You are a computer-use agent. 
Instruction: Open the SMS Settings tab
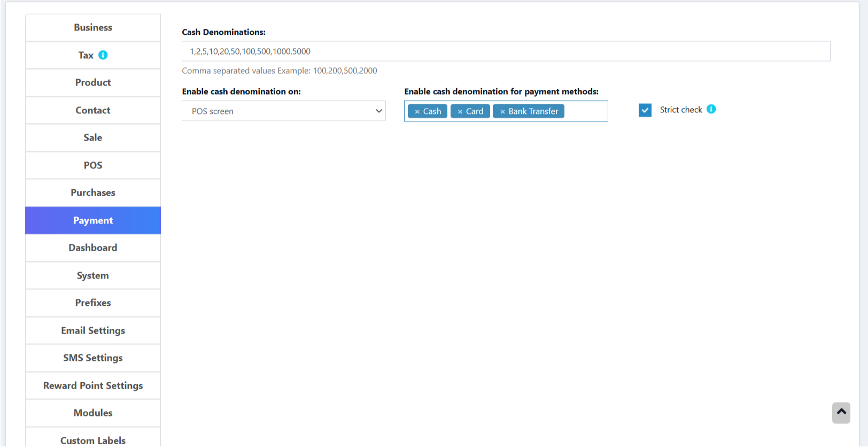pos(93,358)
